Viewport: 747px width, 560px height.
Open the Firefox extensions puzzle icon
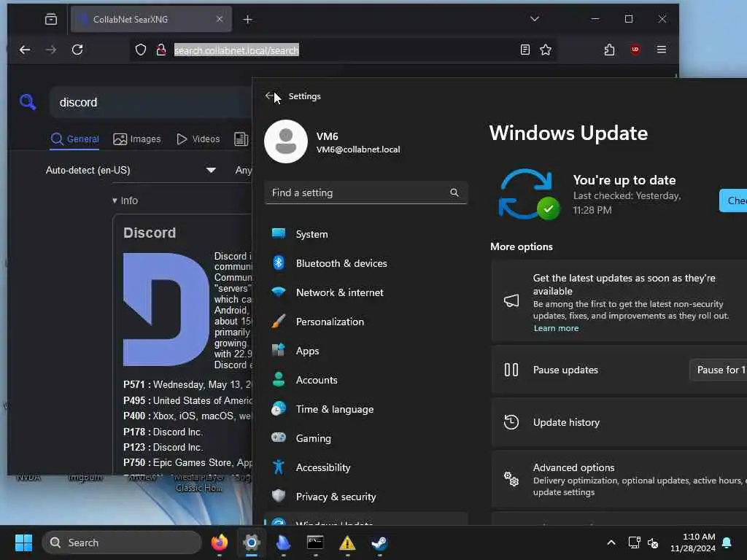tap(609, 50)
